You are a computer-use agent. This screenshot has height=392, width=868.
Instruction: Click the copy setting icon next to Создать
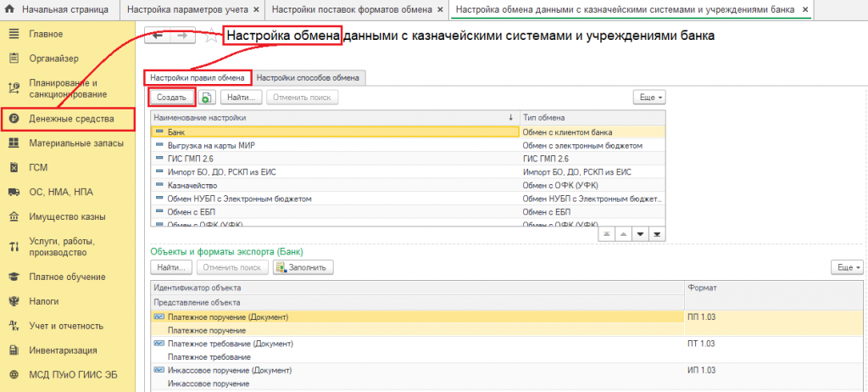[x=207, y=98]
